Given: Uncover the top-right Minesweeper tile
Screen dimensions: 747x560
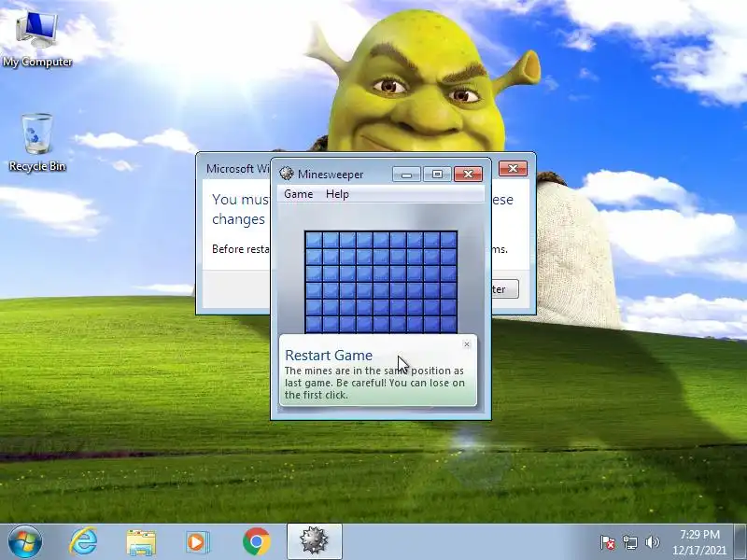Looking at the screenshot, I should (448, 240).
